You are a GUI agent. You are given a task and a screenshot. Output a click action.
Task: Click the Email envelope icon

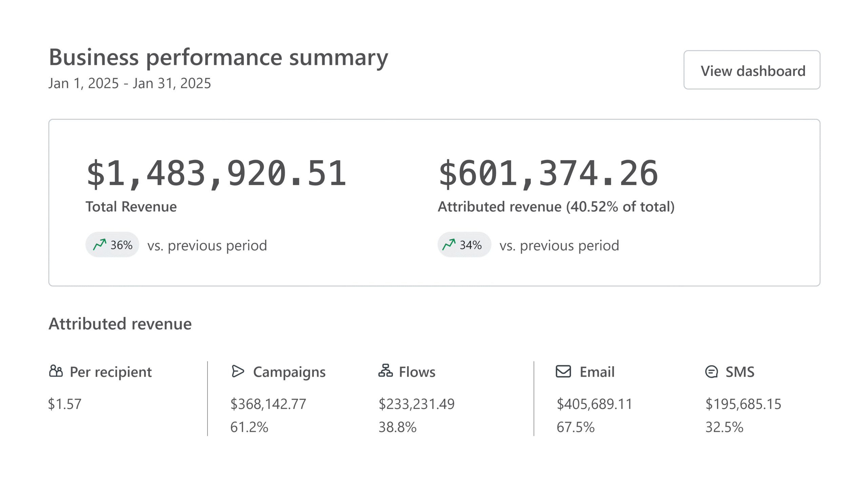point(563,371)
